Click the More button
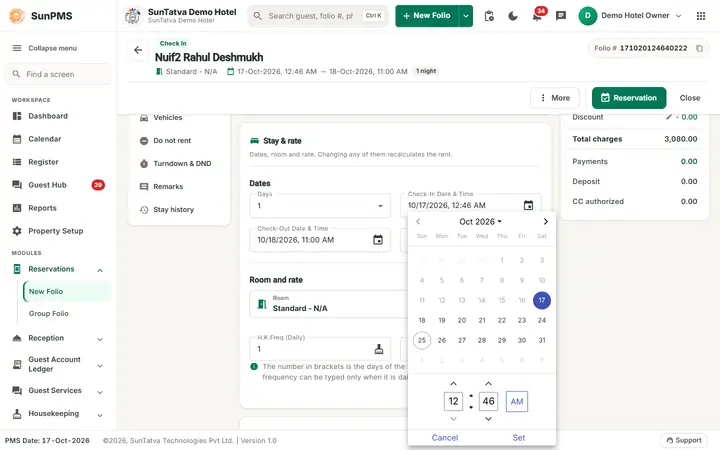This screenshot has height=450, width=720. (x=555, y=98)
